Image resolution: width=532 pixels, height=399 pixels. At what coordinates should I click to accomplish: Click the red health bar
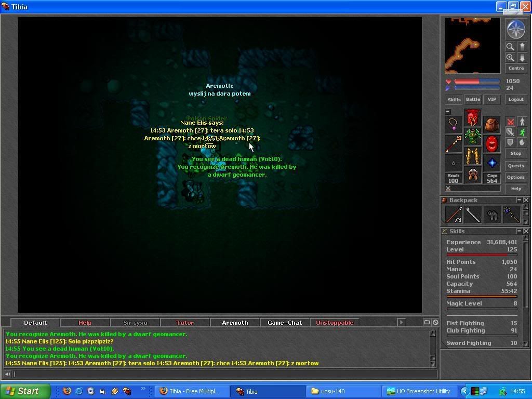pyautogui.click(x=477, y=82)
